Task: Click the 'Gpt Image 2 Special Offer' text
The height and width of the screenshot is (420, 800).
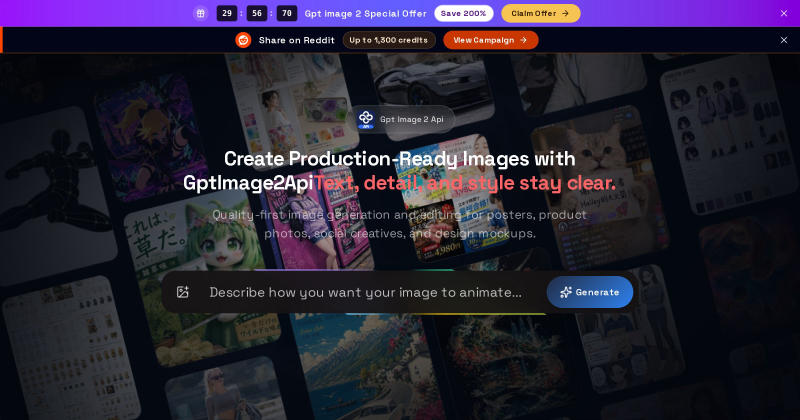Action: (365, 13)
